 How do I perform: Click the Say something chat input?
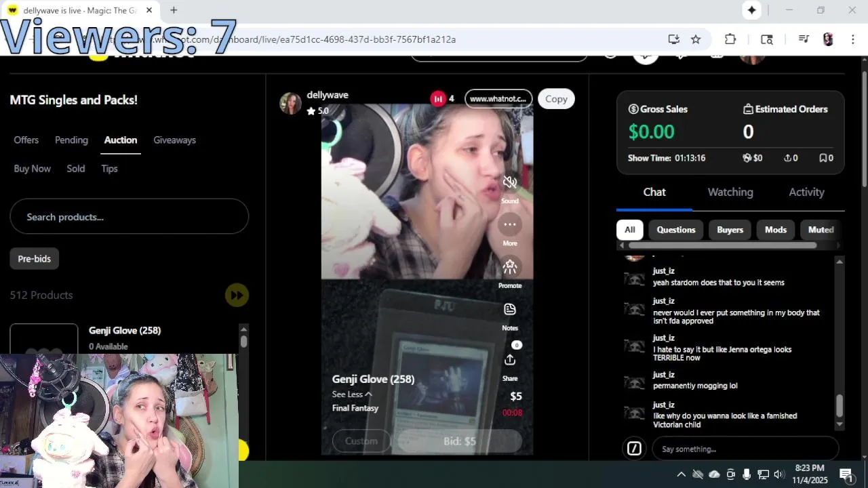[745, 449]
